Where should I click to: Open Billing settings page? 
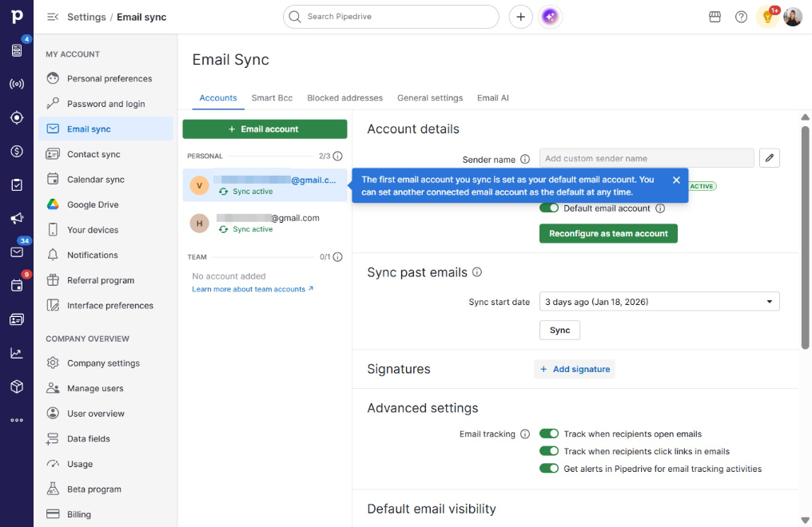point(105,514)
